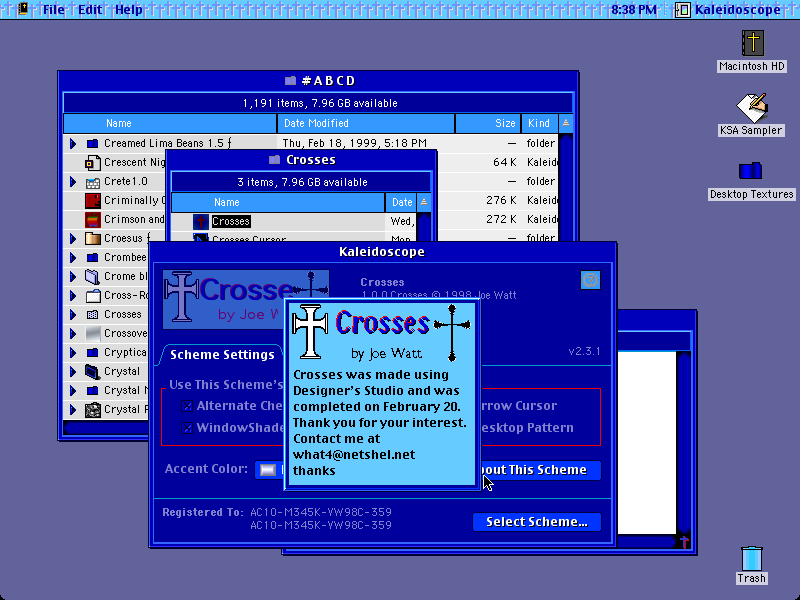
Task: Click the Crosses scheme preview banner
Action: click(246, 299)
